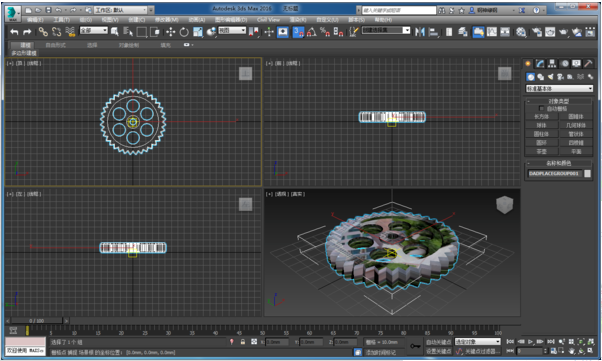Open the Layer Explorer
Image resolution: width=602 pixels, height=361 pixels.
coord(463,32)
